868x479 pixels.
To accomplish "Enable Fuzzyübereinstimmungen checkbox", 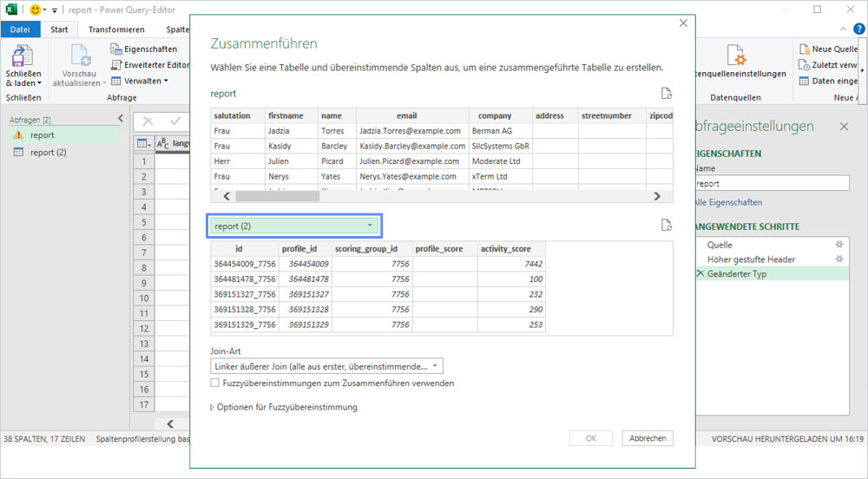I will [x=214, y=383].
